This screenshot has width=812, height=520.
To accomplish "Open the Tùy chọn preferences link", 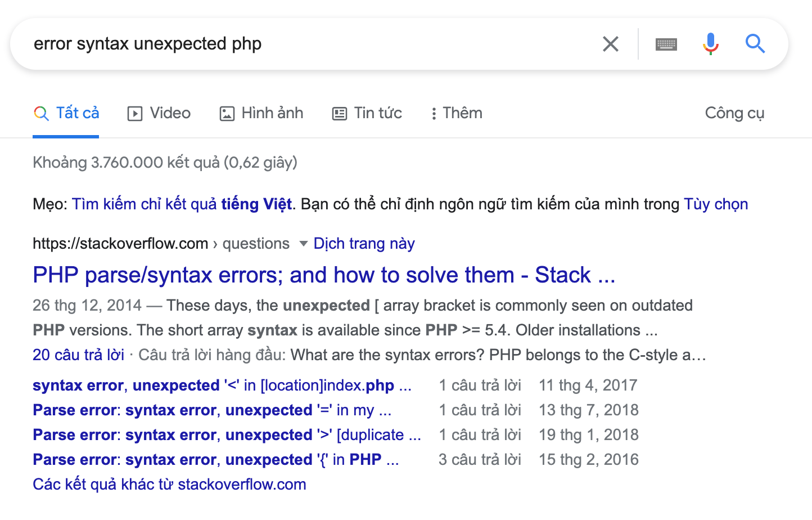I will [x=716, y=204].
